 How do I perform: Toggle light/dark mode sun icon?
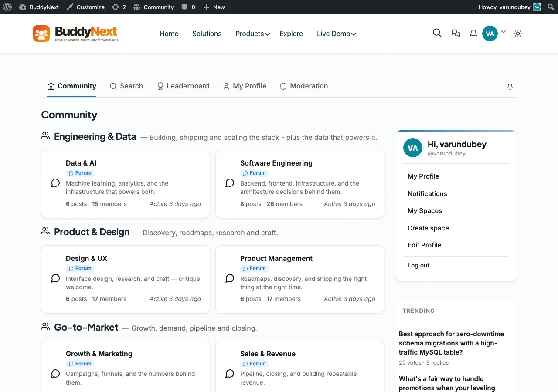click(518, 34)
